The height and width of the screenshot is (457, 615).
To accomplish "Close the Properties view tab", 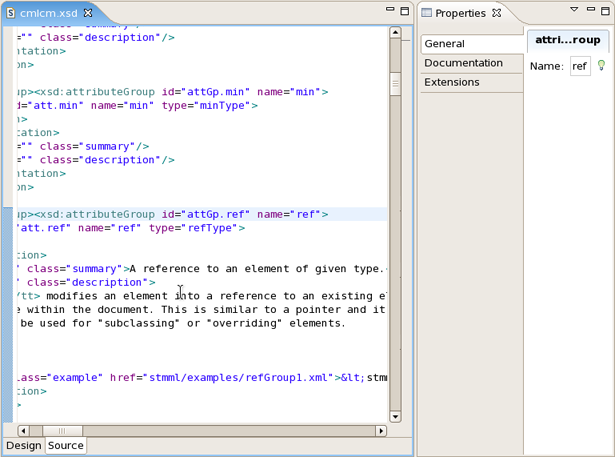I will [497, 13].
